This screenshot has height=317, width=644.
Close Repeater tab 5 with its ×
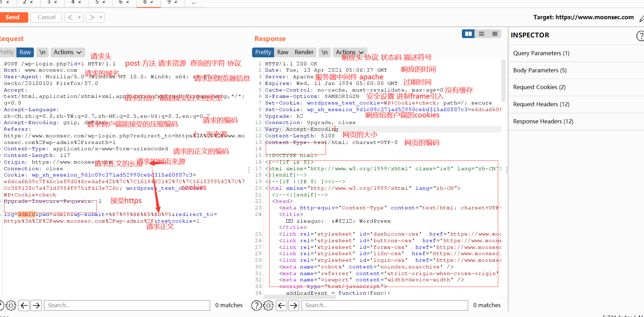pyautogui.click(x=104, y=2)
